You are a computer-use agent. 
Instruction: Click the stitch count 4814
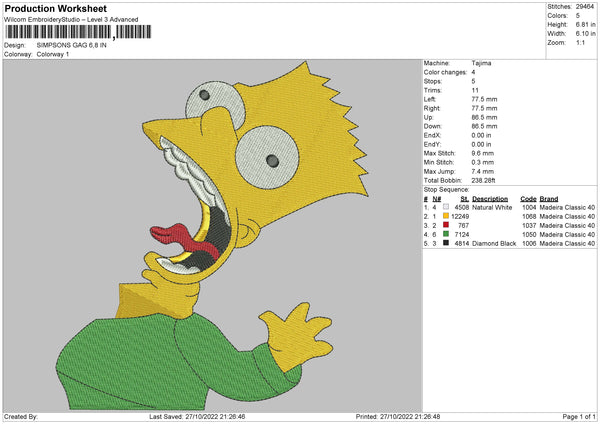[461, 243]
